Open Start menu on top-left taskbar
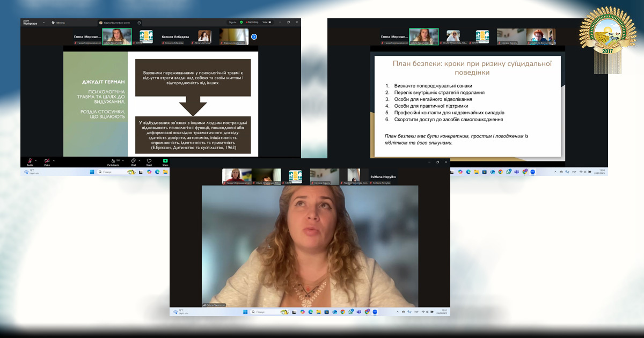Image resolution: width=644 pixels, height=338 pixels. point(92,172)
